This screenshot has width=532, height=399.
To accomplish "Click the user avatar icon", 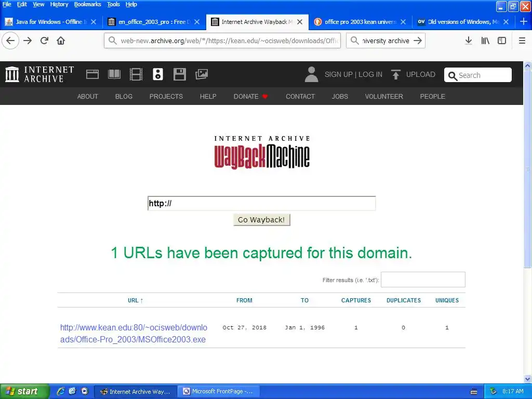I will click(x=311, y=74).
